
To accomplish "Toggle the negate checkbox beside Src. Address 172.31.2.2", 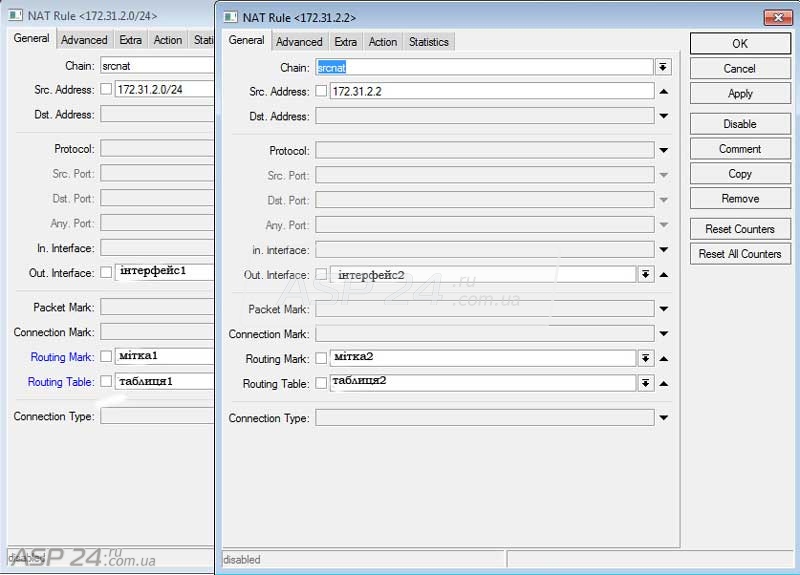I will coord(321,91).
